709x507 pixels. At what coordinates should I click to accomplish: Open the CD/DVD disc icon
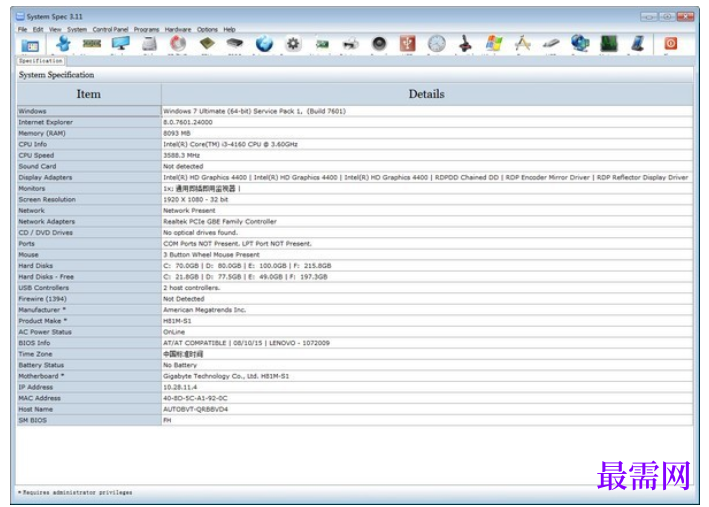[x=178, y=44]
